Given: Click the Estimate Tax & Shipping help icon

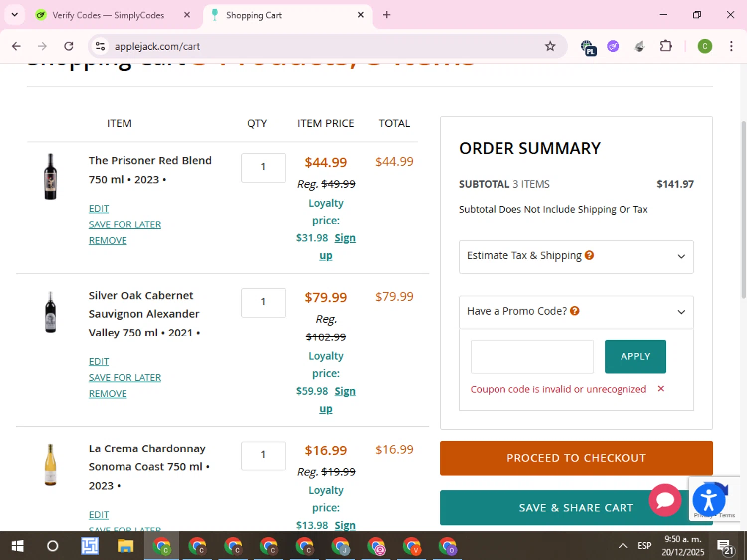Looking at the screenshot, I should coord(589,255).
